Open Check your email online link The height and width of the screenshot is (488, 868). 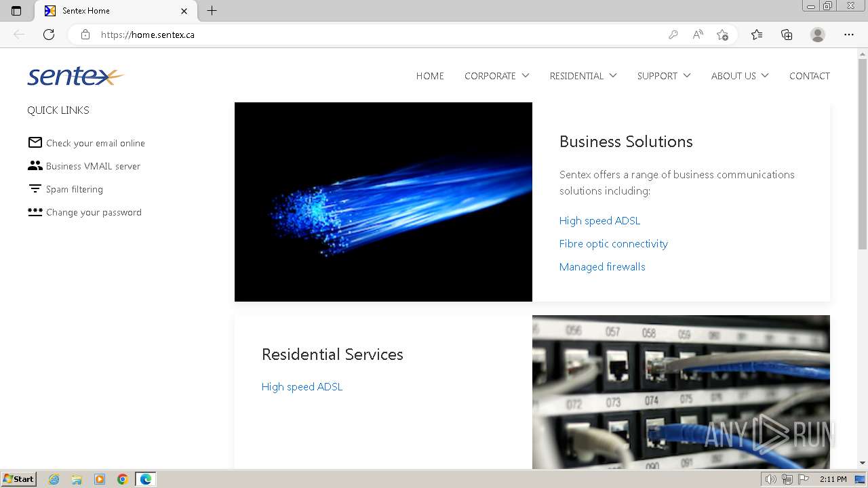[x=96, y=143]
